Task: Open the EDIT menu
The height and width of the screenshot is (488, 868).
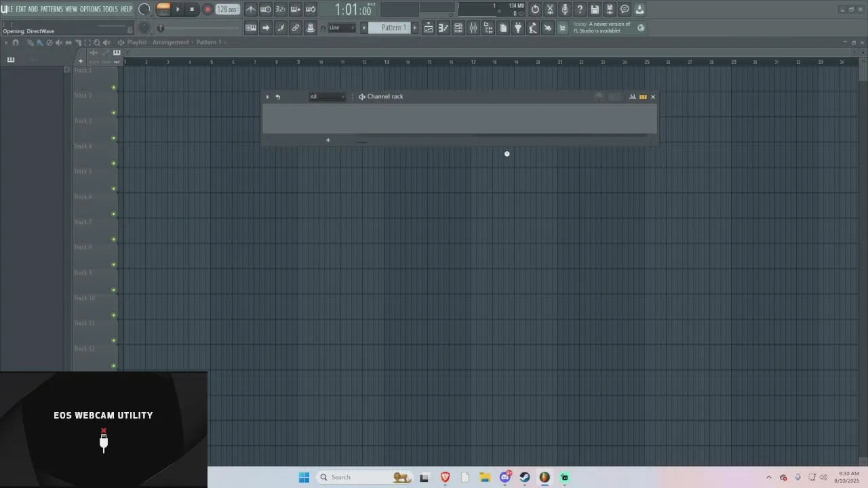Action: [x=21, y=9]
